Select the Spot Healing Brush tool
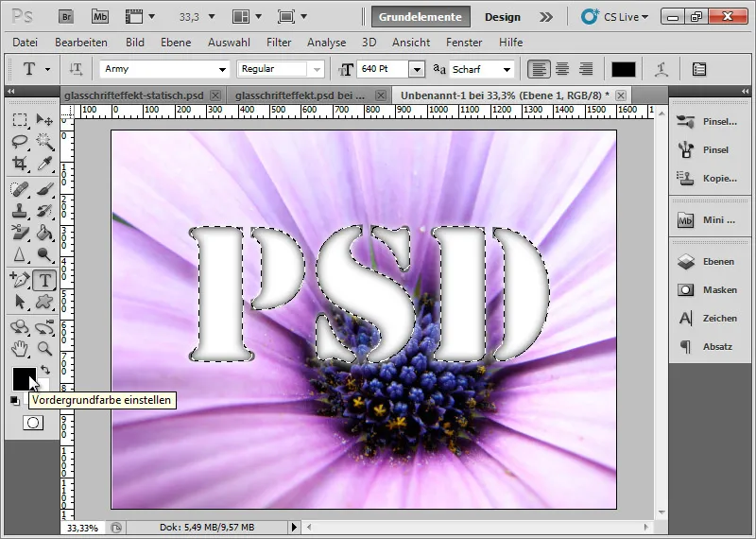 pyautogui.click(x=19, y=189)
